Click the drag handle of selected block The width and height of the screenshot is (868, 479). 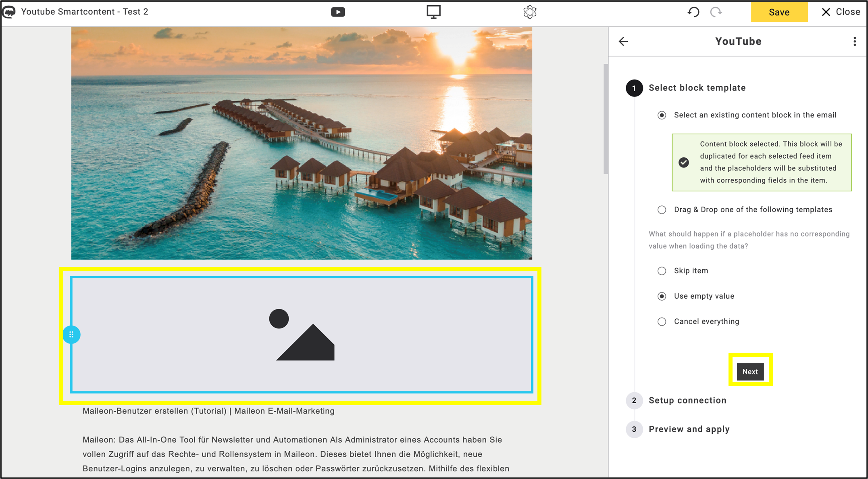pos(71,335)
